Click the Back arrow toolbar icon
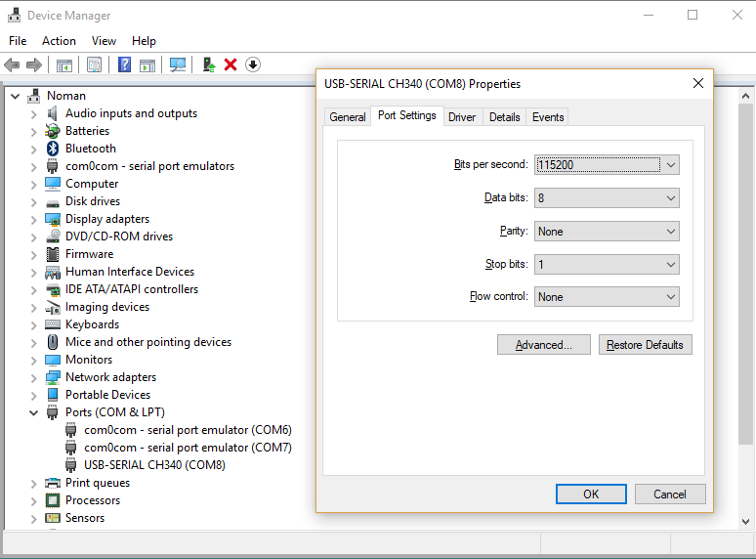 click(12, 64)
